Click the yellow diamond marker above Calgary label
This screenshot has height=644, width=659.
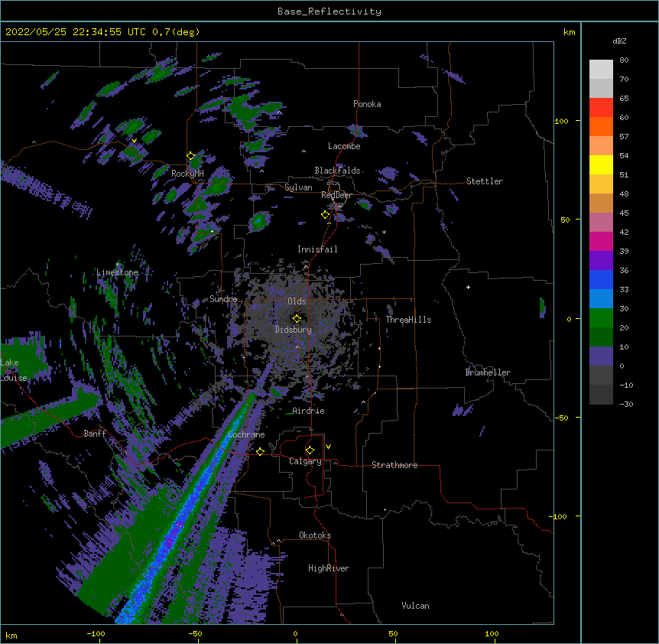click(x=310, y=450)
